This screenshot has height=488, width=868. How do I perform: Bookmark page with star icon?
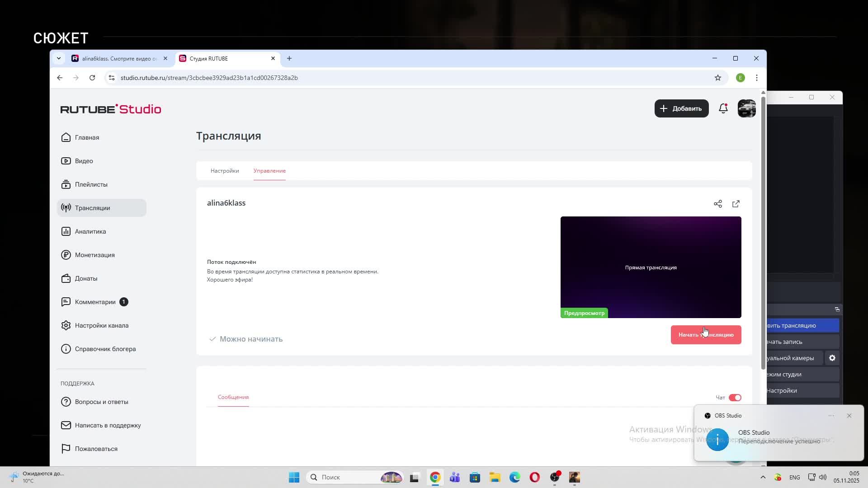click(717, 78)
